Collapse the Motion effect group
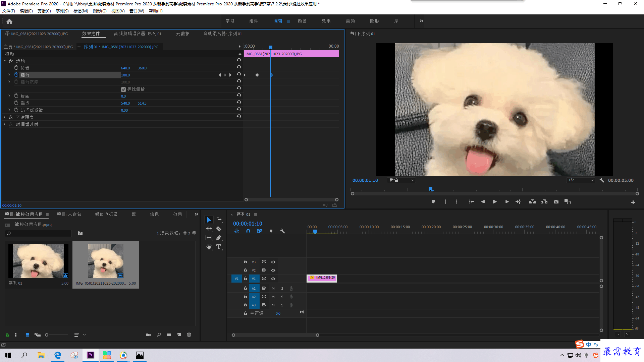 [x=5, y=61]
